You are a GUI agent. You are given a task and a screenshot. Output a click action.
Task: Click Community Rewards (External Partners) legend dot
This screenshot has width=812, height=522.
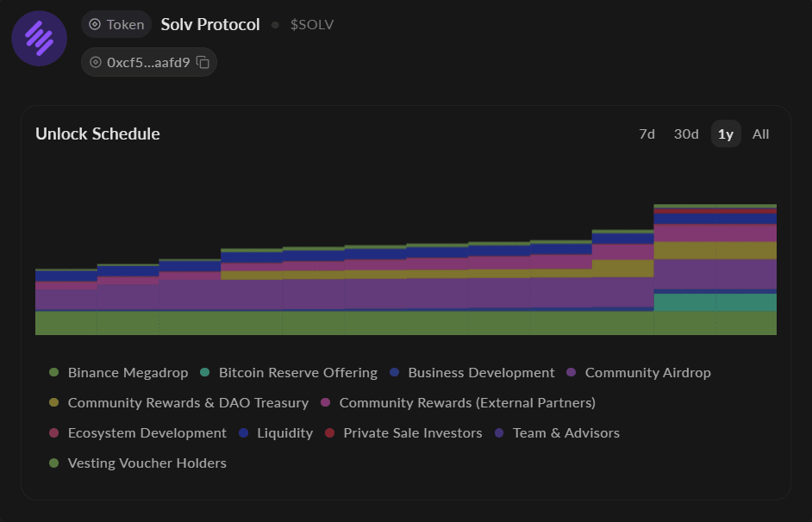[325, 403]
